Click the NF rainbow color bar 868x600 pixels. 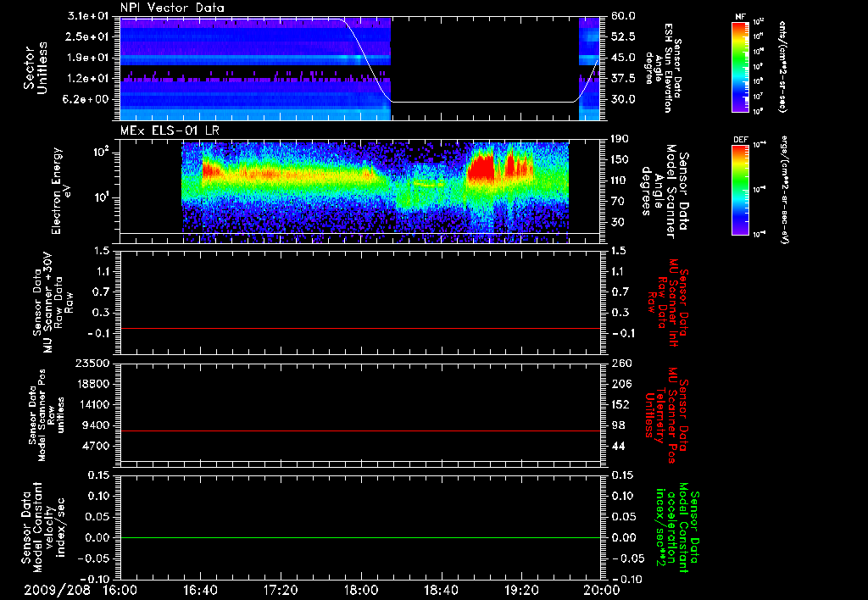741,67
